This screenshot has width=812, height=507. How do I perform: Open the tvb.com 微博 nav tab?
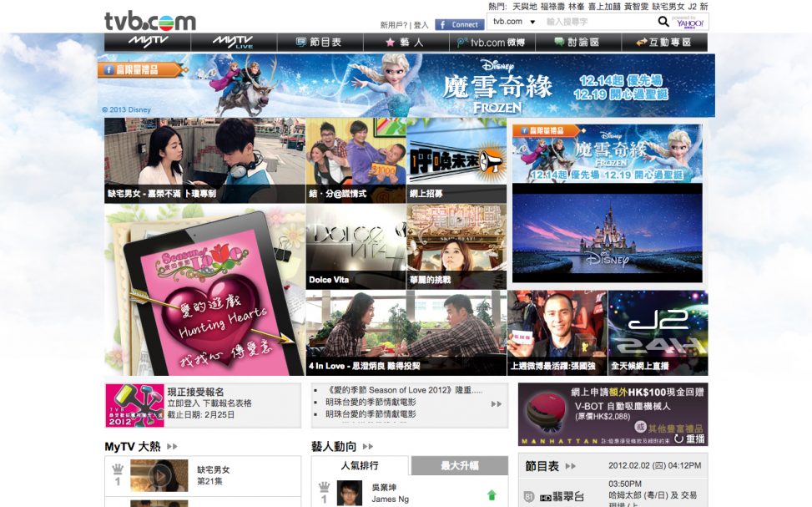pos(492,42)
